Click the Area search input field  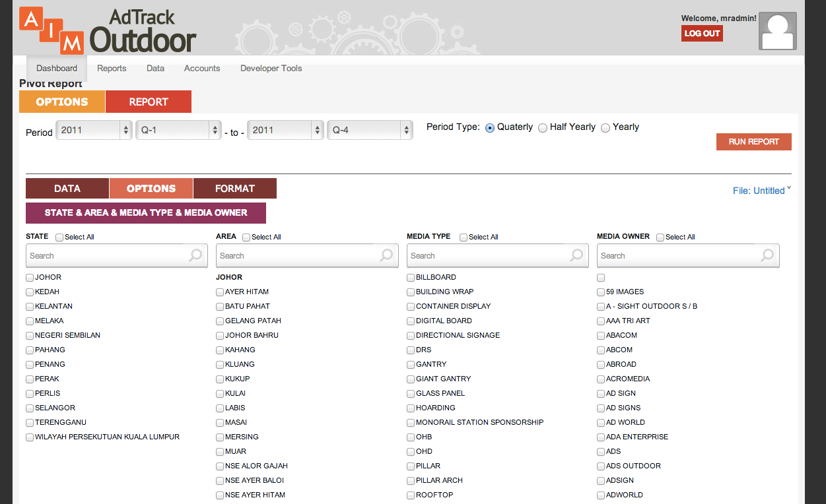[297, 255]
